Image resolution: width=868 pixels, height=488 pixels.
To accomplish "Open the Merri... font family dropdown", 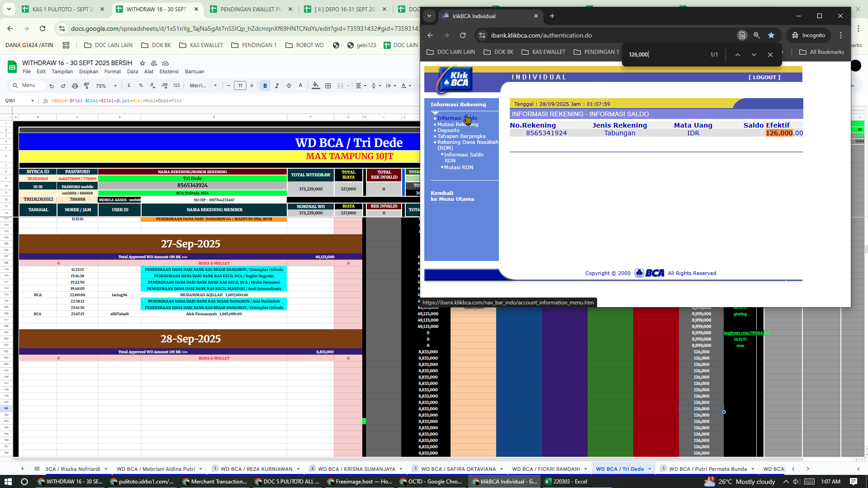I will 204,85.
